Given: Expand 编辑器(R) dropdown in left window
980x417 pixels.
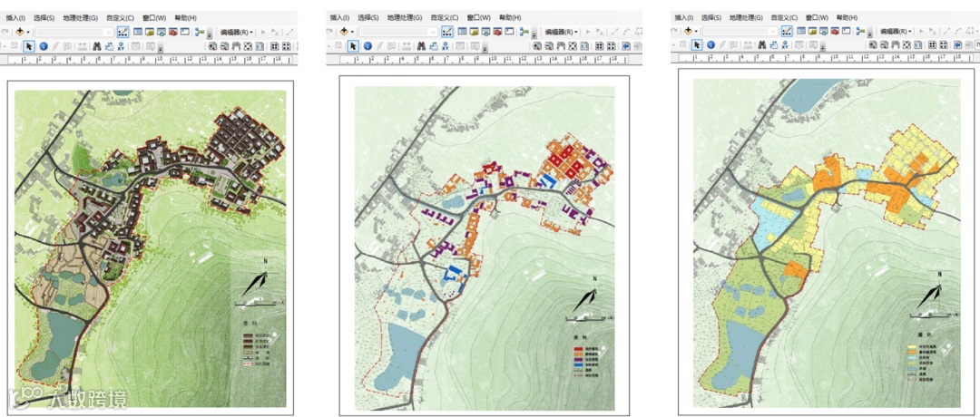Looking at the screenshot, I should click(236, 32).
